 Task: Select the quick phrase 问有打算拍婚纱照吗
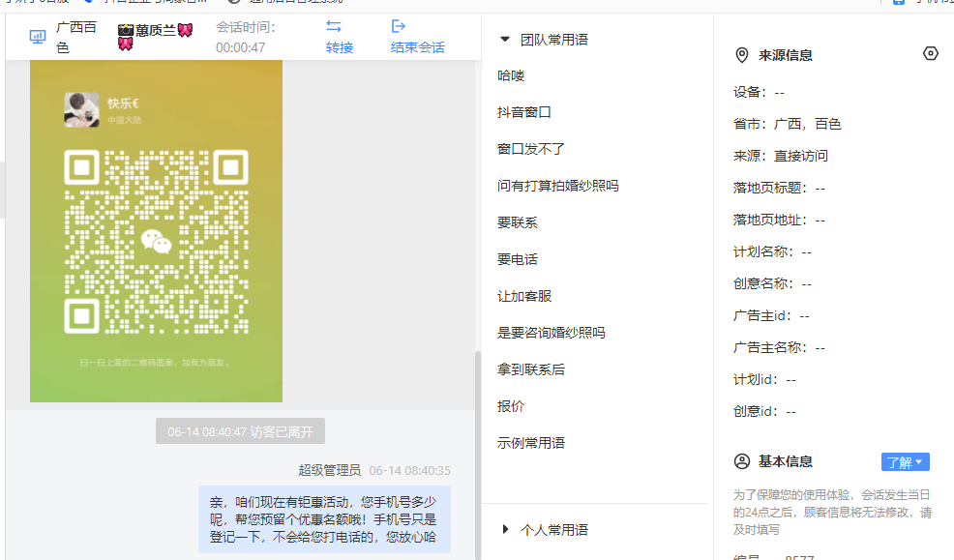point(558,186)
